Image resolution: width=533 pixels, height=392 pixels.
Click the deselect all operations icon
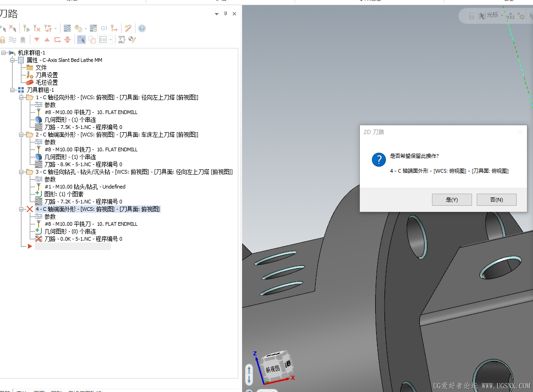[x=13, y=28]
